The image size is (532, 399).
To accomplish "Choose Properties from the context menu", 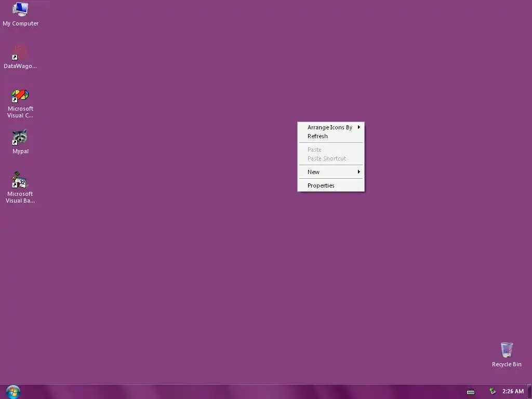I will 331,185.
